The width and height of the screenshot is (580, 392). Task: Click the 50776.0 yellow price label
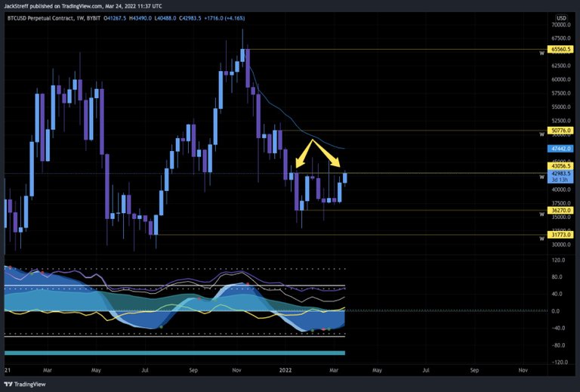(560, 131)
